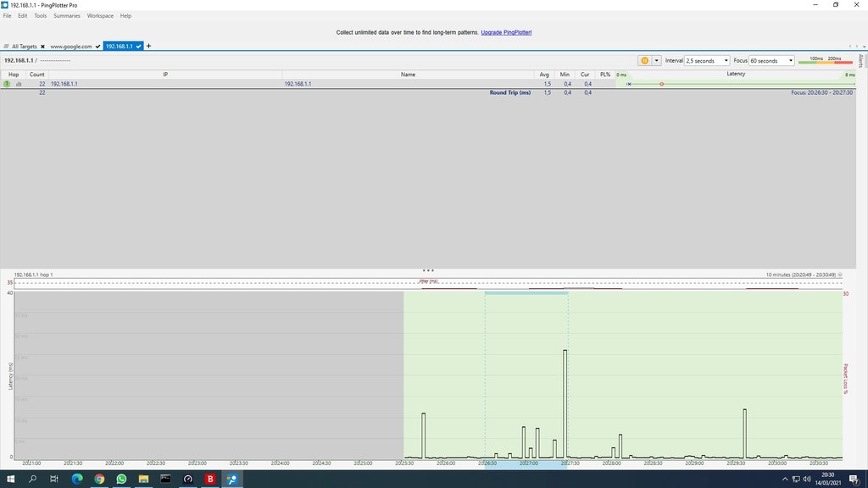The image size is (868, 488).
Task: Switch to the www.google.com tab
Action: (x=71, y=46)
